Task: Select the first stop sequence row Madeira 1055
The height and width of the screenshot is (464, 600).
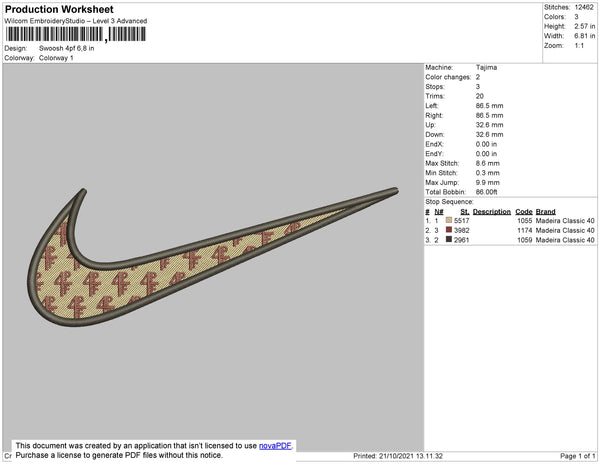Action: [510, 221]
